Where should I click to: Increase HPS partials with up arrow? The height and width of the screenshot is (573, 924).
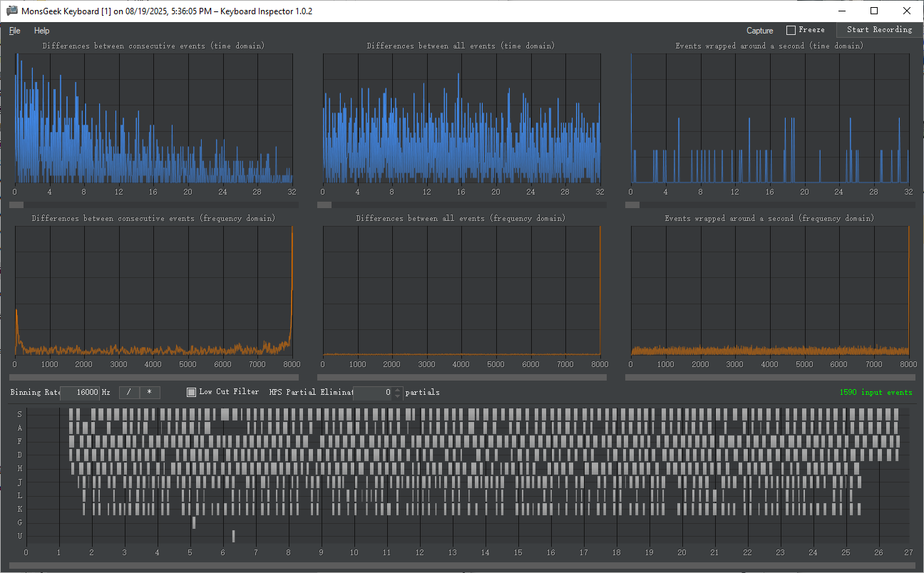coord(398,389)
